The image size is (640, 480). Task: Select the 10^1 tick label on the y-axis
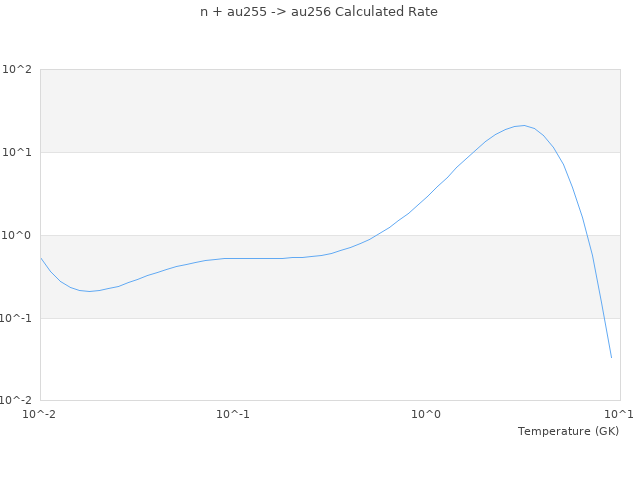(x=17, y=153)
